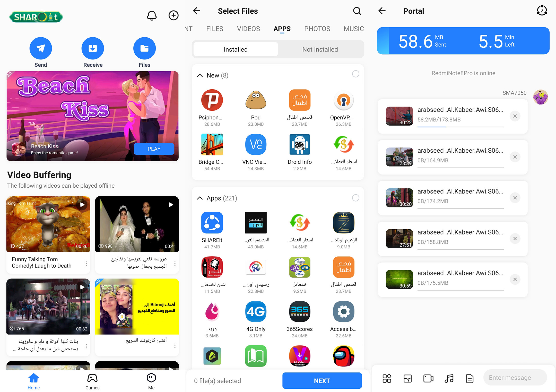Tap the NEXT button to continue
This screenshot has width=556, height=392.
click(322, 381)
